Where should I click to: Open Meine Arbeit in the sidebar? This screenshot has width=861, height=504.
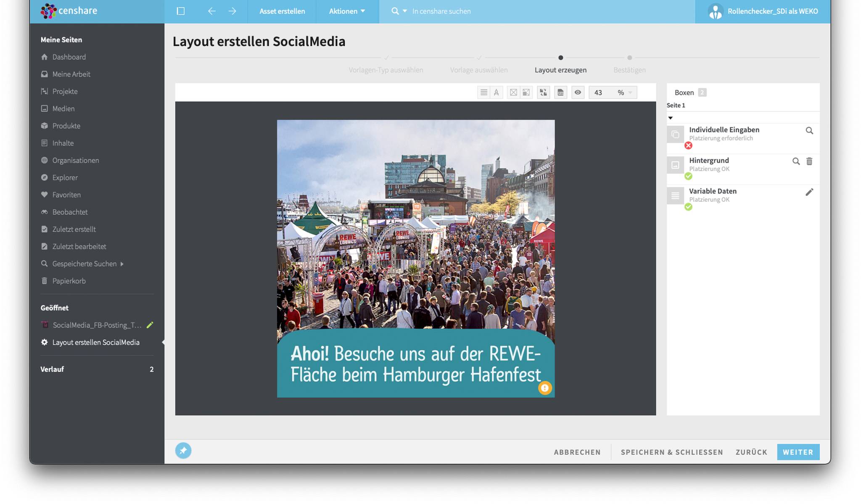71,74
